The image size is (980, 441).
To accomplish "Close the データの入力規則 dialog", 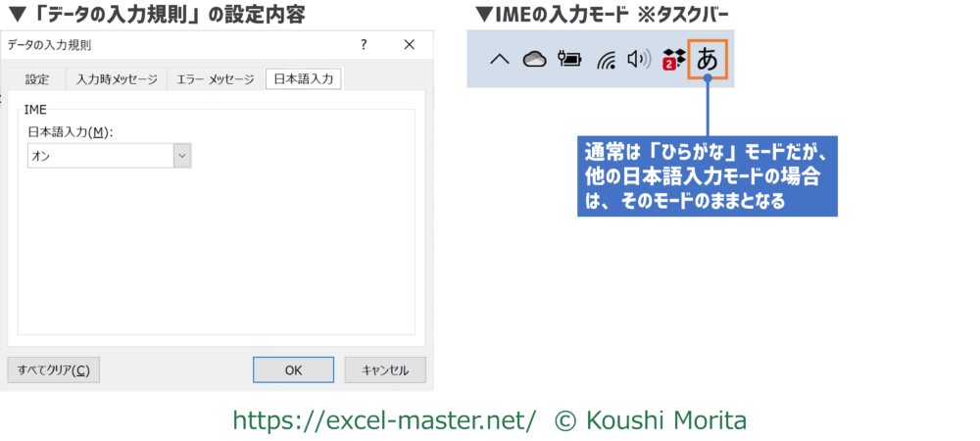I will 408,45.
